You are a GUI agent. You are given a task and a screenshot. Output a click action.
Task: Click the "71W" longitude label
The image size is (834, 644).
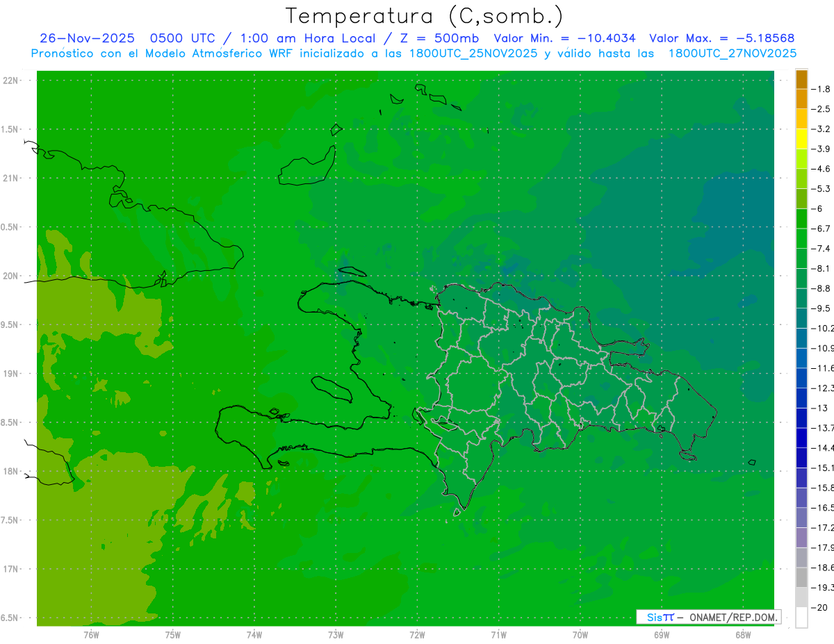[498, 634]
